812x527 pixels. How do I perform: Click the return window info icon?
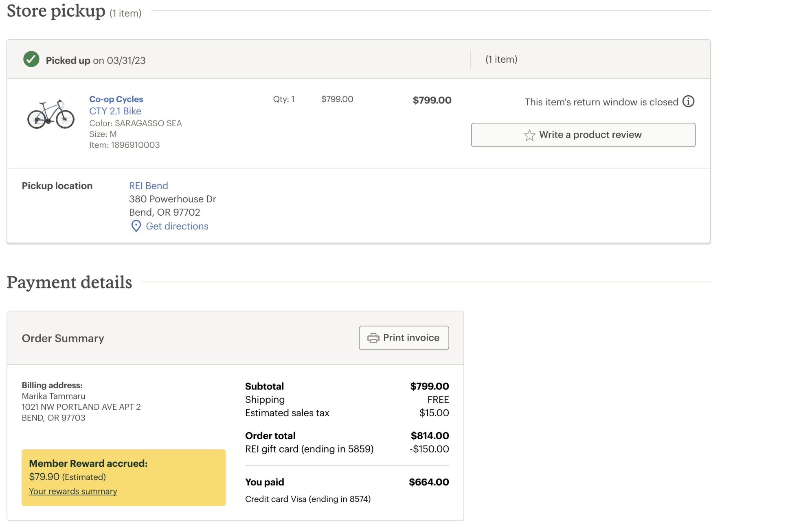(688, 101)
